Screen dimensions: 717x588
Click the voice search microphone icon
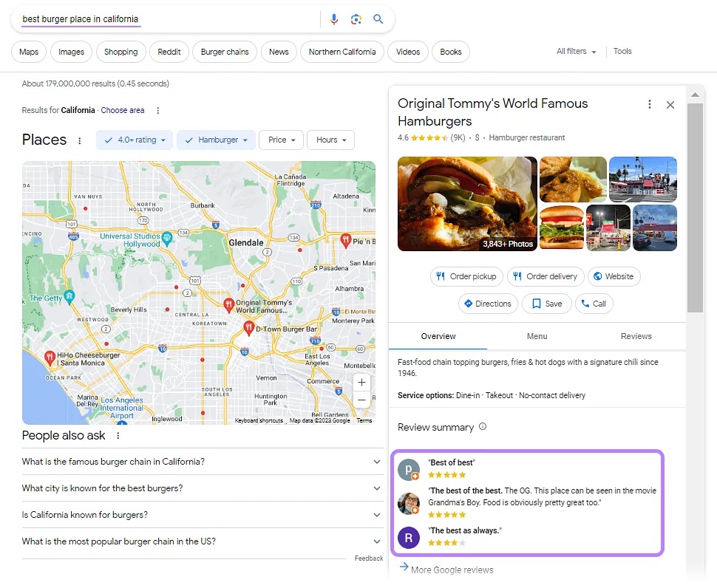click(x=334, y=19)
